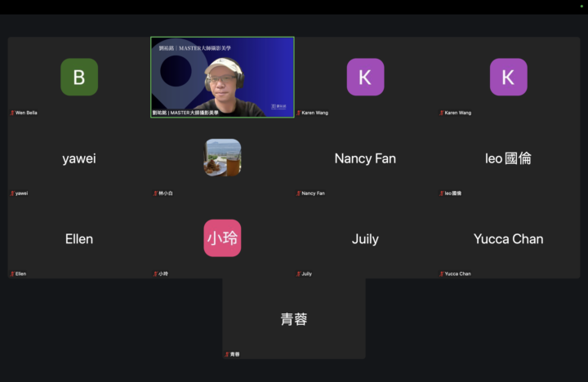Viewport: 588px width, 382px height.
Task: Click the food photo profile picture
Action: [222, 158]
